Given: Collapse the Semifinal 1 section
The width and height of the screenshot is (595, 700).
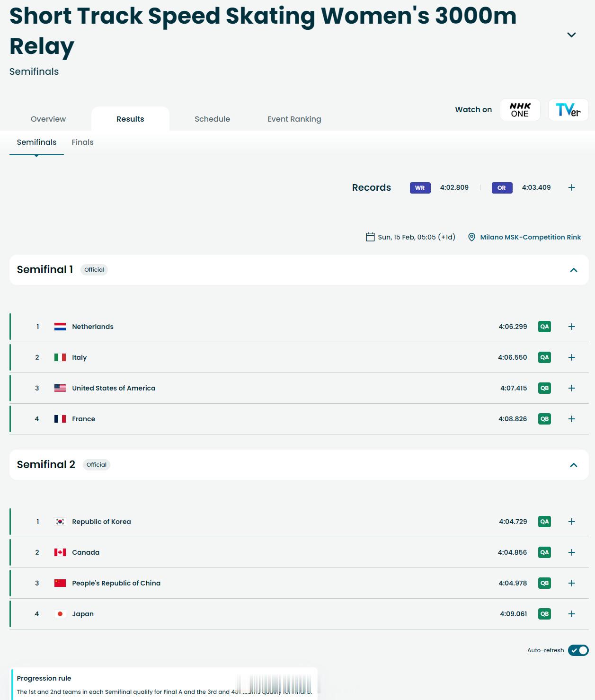Looking at the screenshot, I should 573,270.
